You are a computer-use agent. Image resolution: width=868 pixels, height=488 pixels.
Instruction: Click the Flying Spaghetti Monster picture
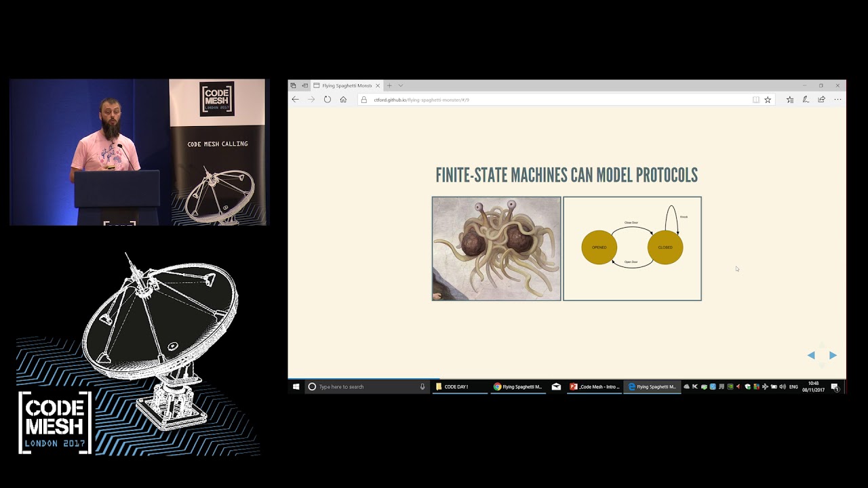tap(496, 249)
